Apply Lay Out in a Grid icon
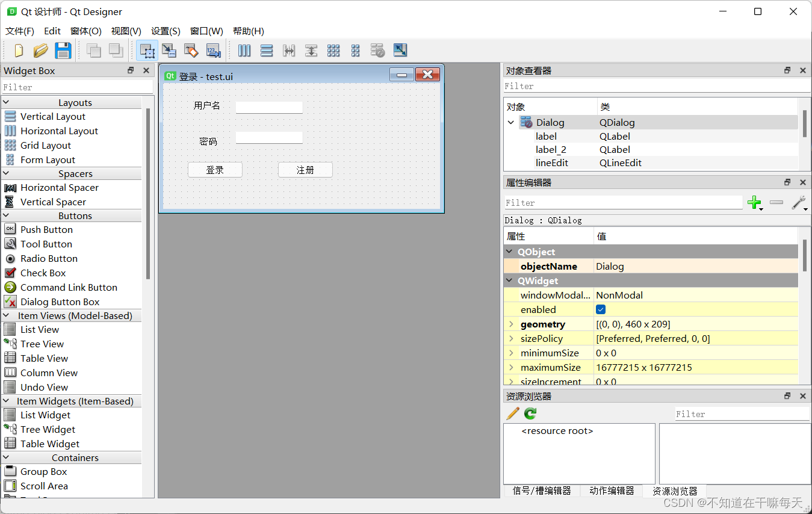 tap(333, 51)
